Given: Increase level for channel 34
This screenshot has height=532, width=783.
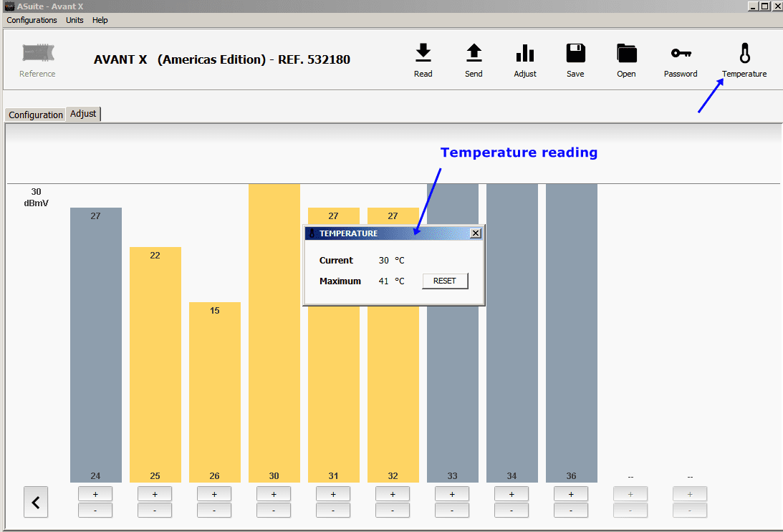Looking at the screenshot, I should coord(511,494).
